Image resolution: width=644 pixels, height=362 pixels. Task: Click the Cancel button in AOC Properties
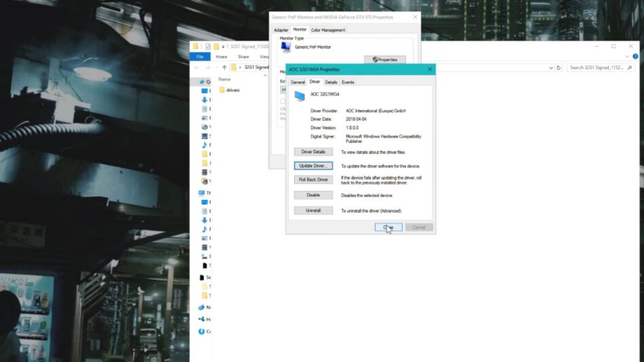(x=419, y=227)
